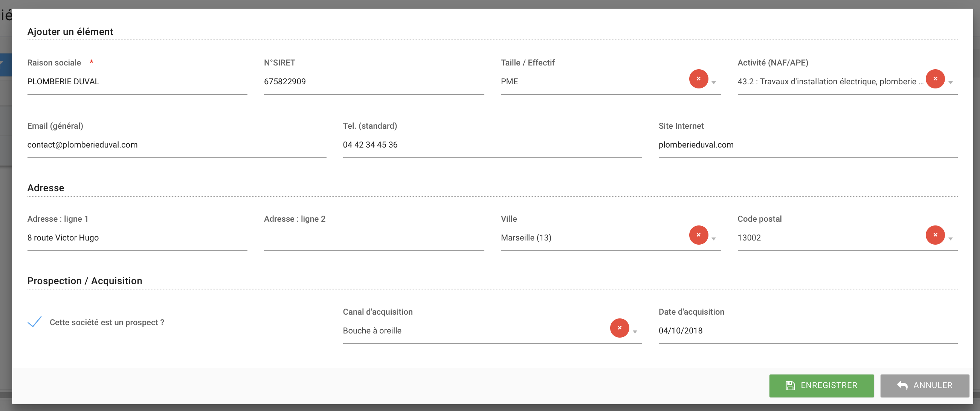The image size is (980, 411).
Task: Clear the Taille / Effectif selection
Action: pyautogui.click(x=699, y=79)
